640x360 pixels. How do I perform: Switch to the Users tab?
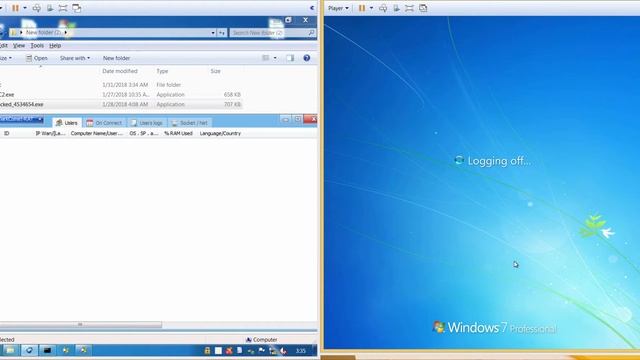67,123
